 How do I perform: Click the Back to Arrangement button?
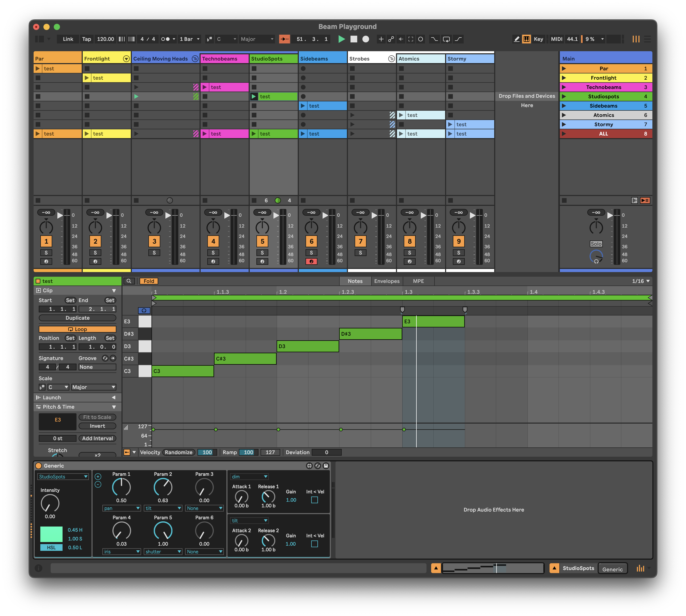point(645,200)
